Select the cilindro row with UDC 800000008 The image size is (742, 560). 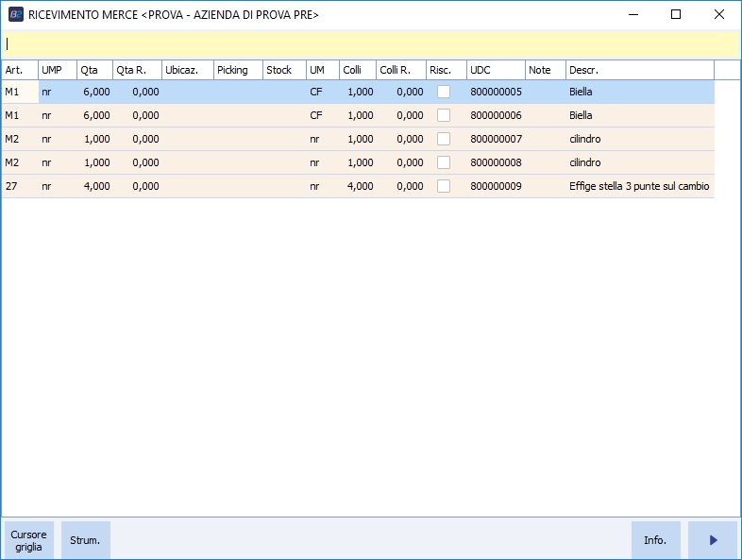pos(585,162)
